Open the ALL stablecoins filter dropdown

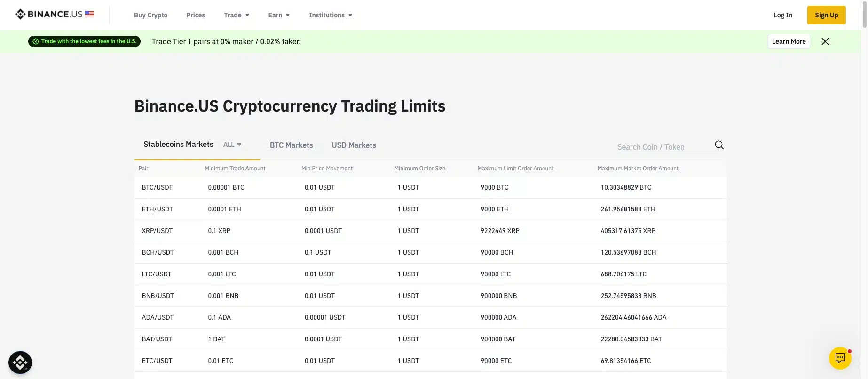coord(232,145)
